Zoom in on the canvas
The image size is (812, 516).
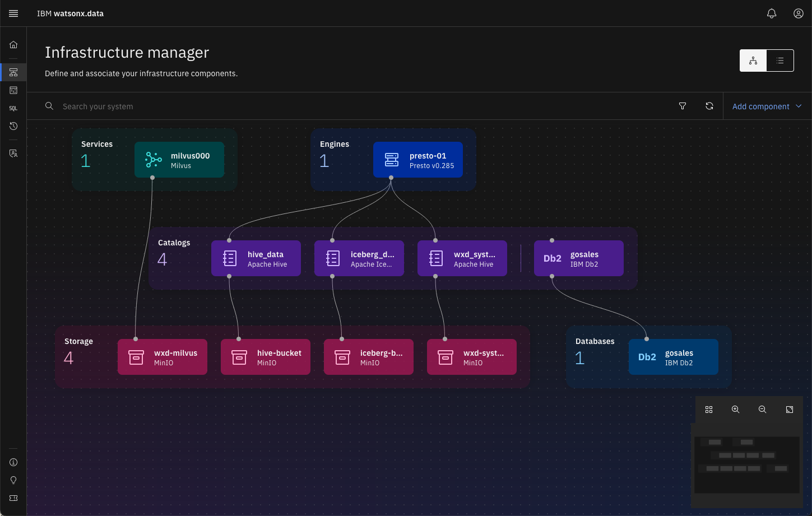tap(736, 410)
